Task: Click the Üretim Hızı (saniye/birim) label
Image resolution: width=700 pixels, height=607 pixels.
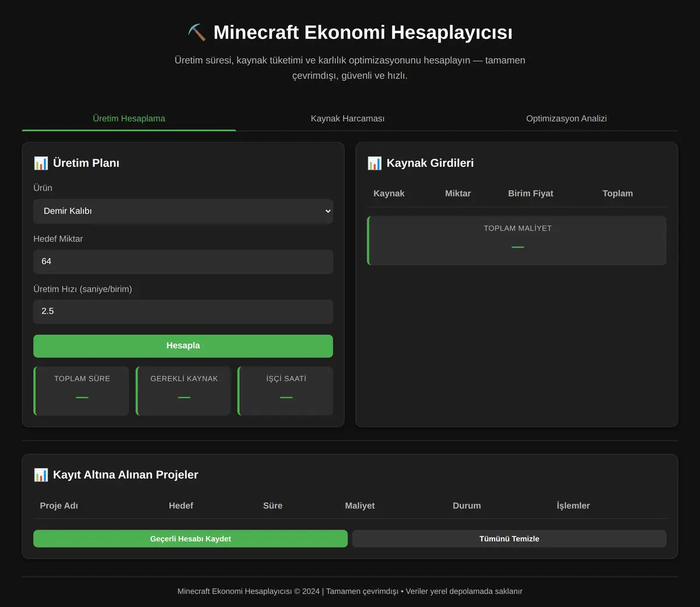Action: pos(83,289)
